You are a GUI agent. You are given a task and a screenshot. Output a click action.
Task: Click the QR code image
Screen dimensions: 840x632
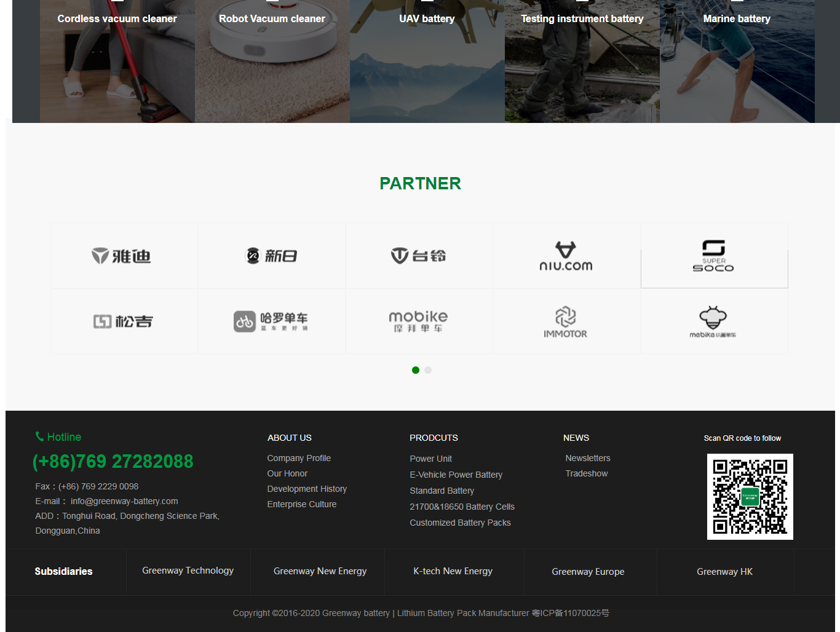[x=750, y=497]
